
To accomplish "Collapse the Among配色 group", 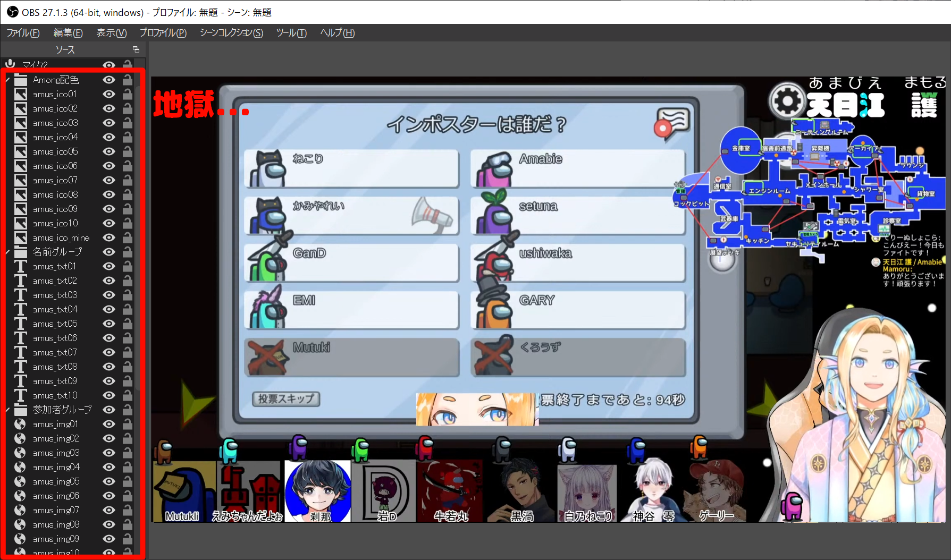I will (x=7, y=80).
